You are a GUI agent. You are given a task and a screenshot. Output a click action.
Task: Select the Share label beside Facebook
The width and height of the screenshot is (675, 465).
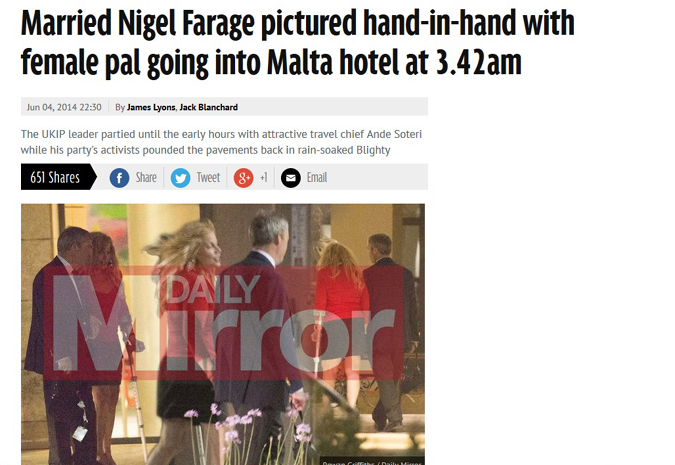pyautogui.click(x=146, y=177)
